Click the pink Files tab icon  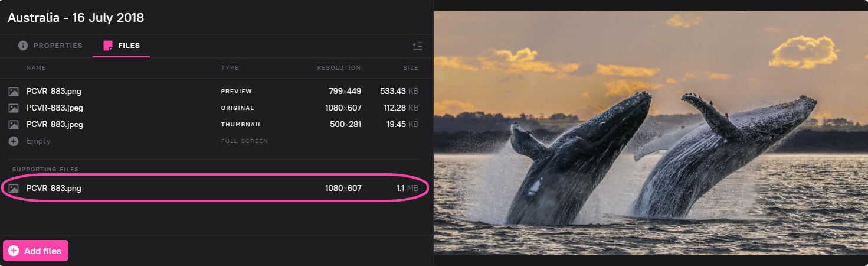[108, 46]
